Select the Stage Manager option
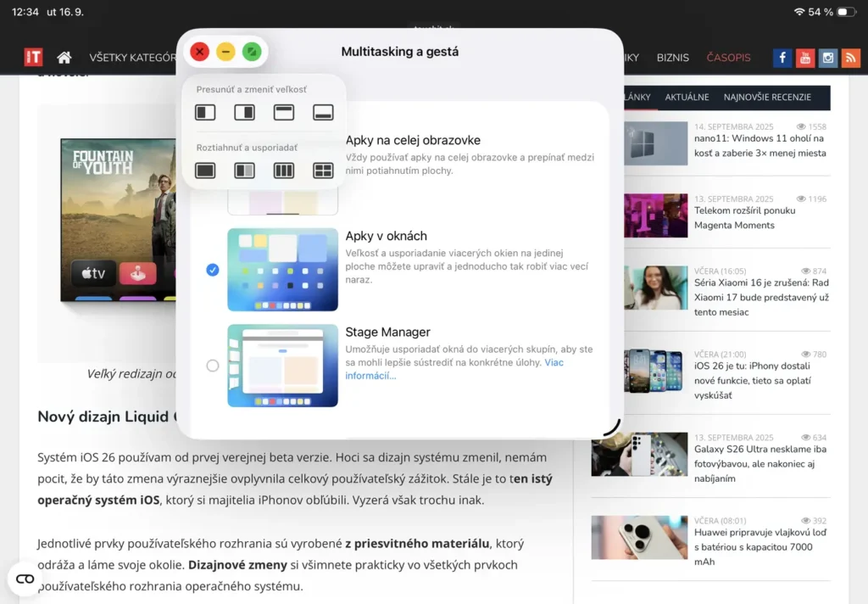The height and width of the screenshot is (604, 868). pyautogui.click(x=213, y=366)
